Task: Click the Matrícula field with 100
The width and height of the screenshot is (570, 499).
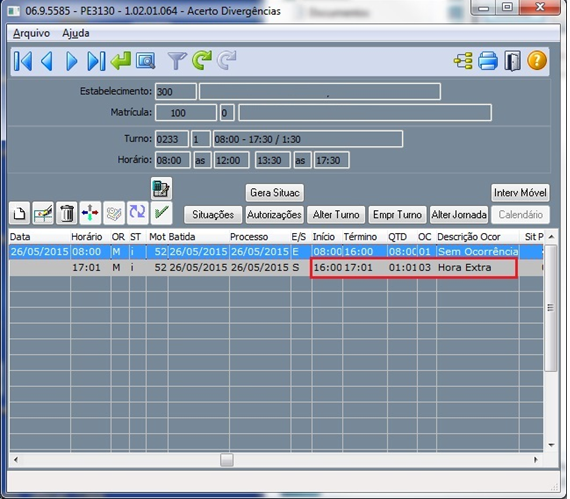Action: pyautogui.click(x=186, y=113)
